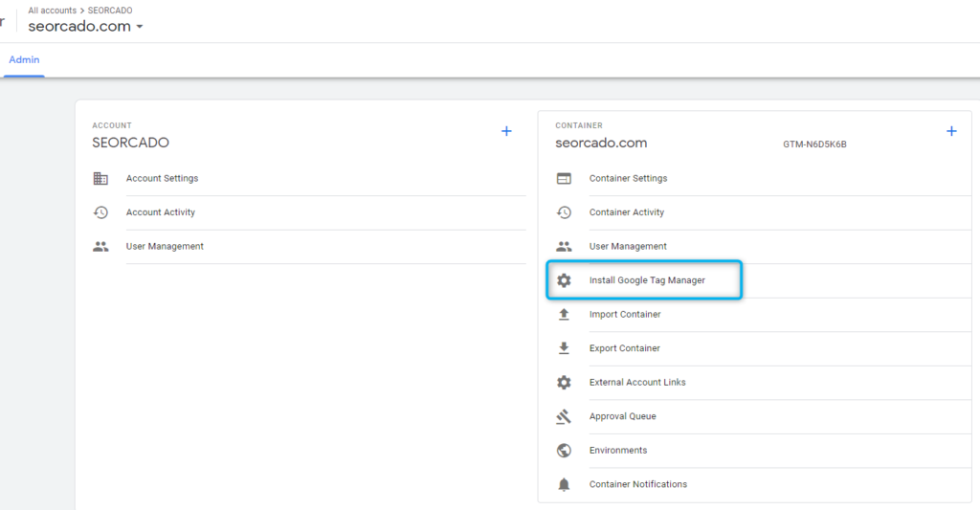Click the Container Settings window icon
This screenshot has height=510, width=980.
564,179
